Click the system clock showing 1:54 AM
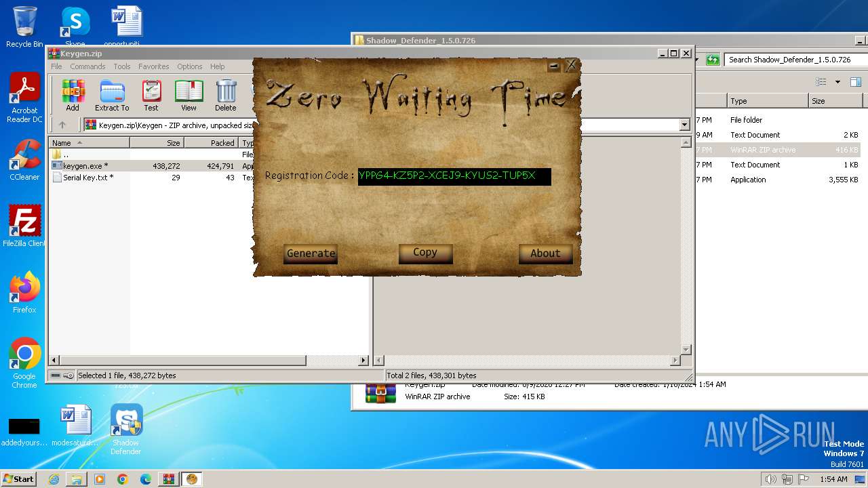This screenshot has width=868, height=488. click(833, 479)
